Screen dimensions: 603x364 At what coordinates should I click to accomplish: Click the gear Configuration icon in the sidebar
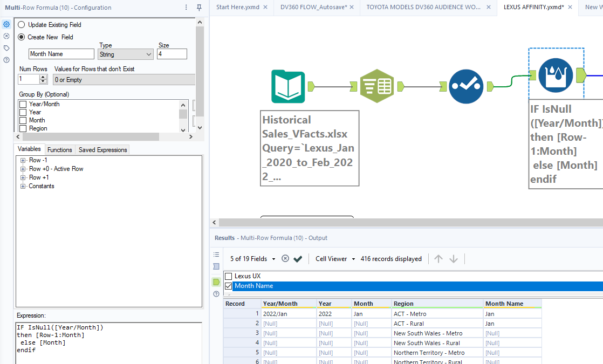click(6, 24)
